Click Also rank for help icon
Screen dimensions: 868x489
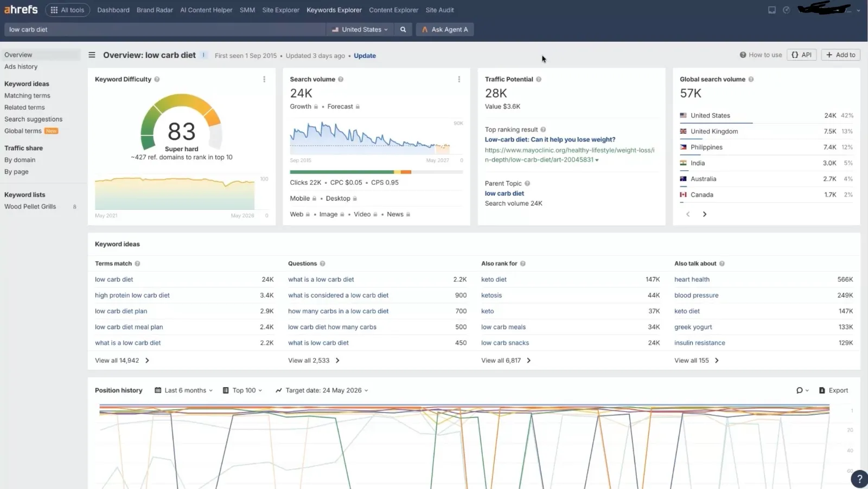pyautogui.click(x=523, y=263)
